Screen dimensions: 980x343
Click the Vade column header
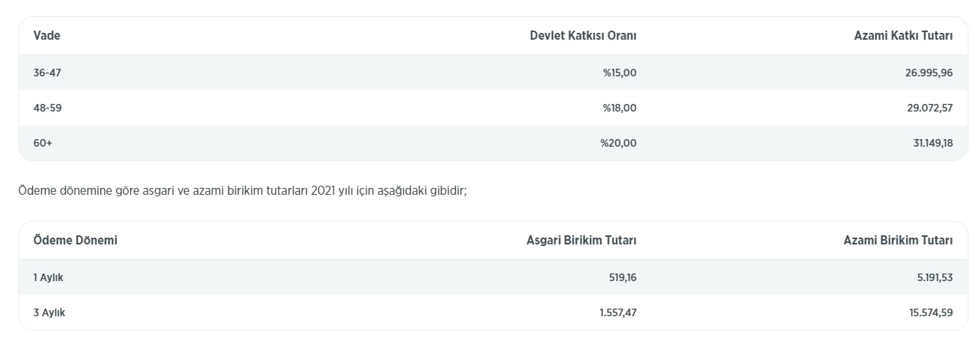click(x=47, y=35)
